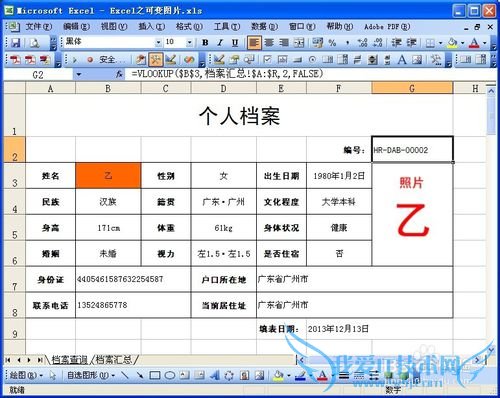Click the More Controls icon
Screen dimensions: 500x398
(436, 60)
